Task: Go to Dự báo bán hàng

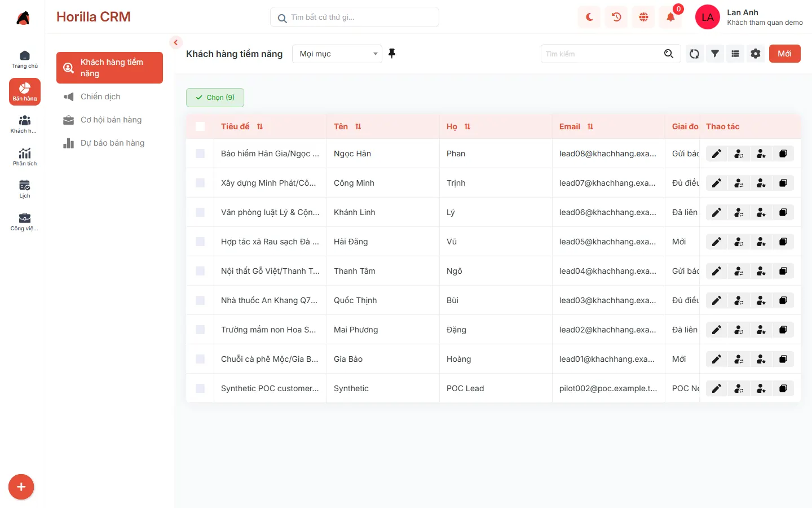Action: [109, 143]
